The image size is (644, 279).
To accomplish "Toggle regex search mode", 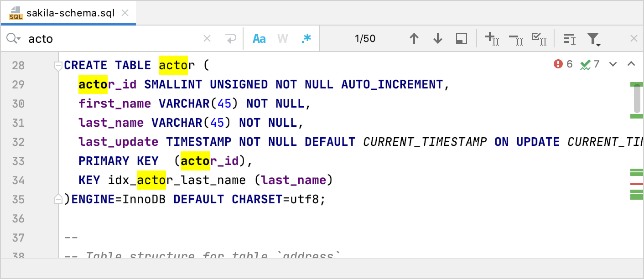I will pos(306,38).
